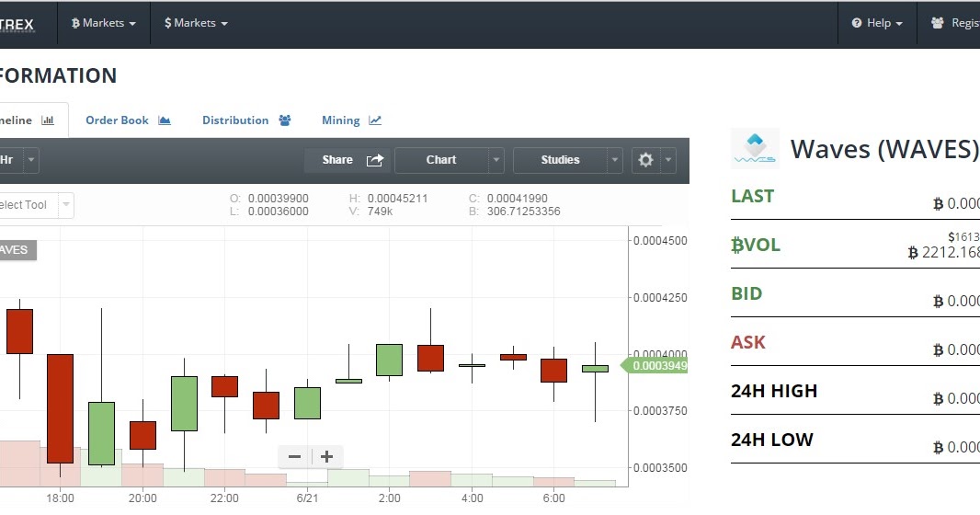The image size is (980, 515).
Task: Click the Mining line chart icon
Action: (x=375, y=120)
